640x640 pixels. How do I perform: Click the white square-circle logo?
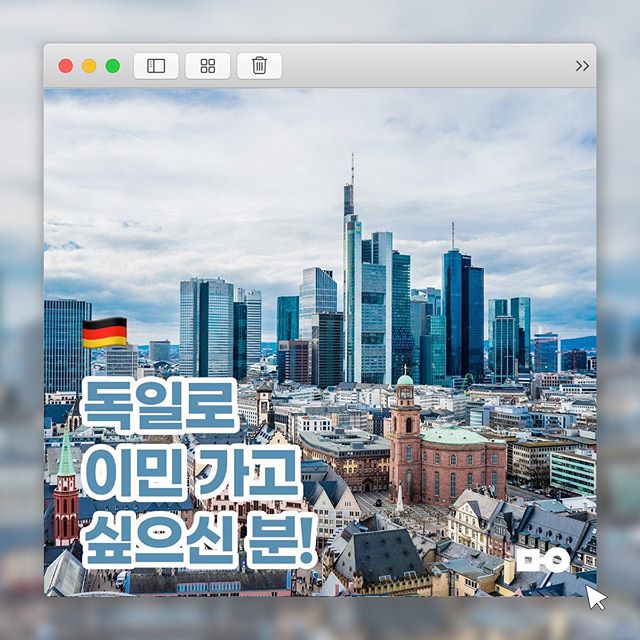click(x=543, y=560)
